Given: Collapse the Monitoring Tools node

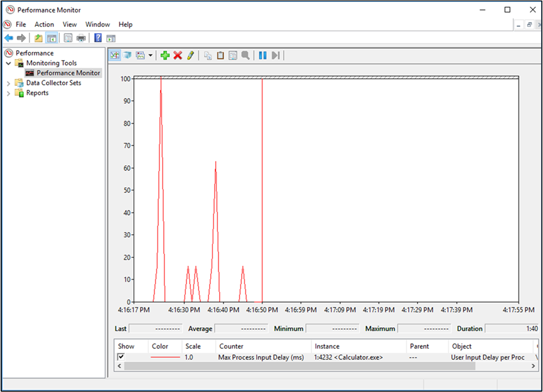Looking at the screenshot, I should pyautogui.click(x=8, y=63).
